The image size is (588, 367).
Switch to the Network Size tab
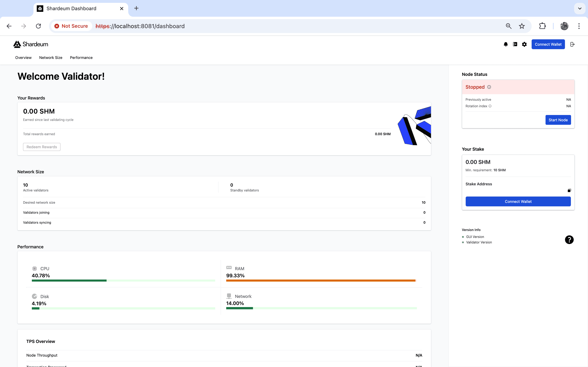tap(51, 57)
